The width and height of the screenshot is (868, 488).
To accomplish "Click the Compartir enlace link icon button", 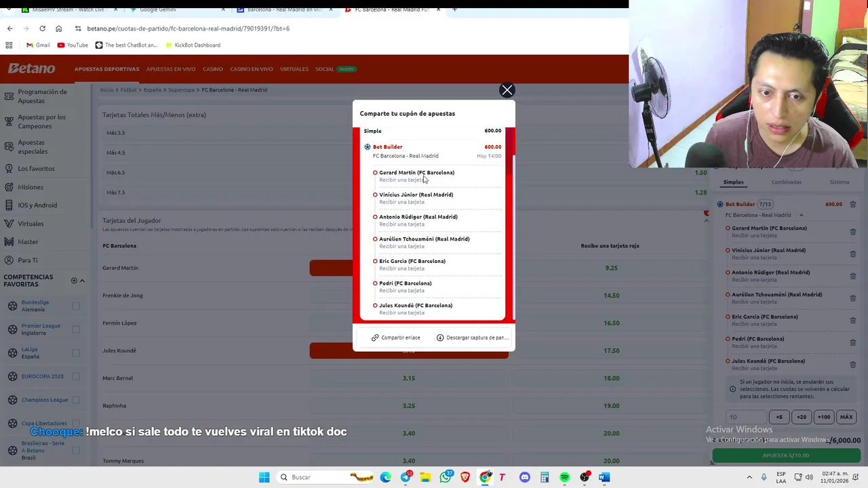I will click(x=395, y=338).
